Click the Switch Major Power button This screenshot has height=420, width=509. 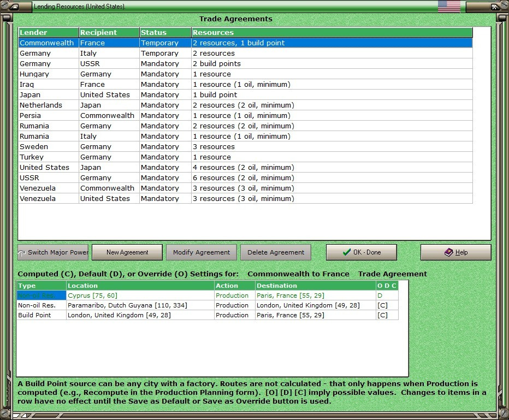(x=53, y=252)
